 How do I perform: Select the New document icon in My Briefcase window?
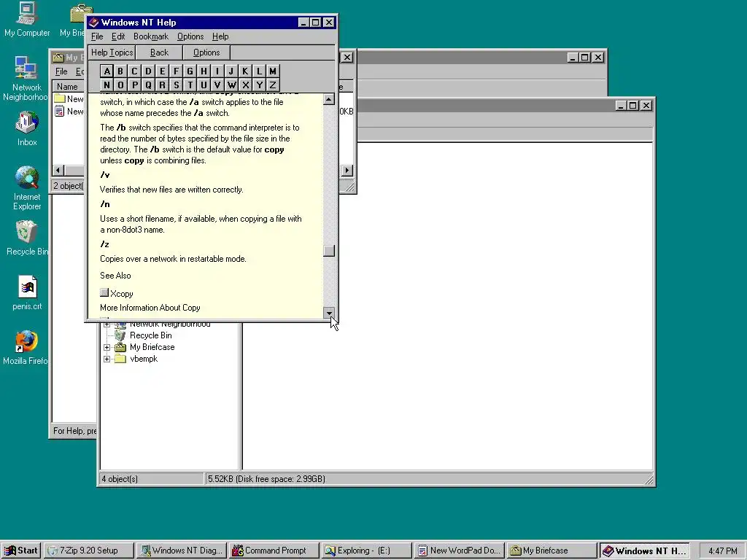pos(59,111)
